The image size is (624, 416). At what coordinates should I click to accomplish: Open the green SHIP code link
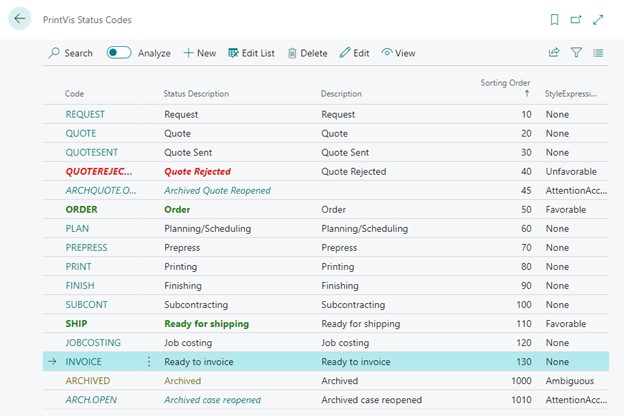click(x=76, y=324)
